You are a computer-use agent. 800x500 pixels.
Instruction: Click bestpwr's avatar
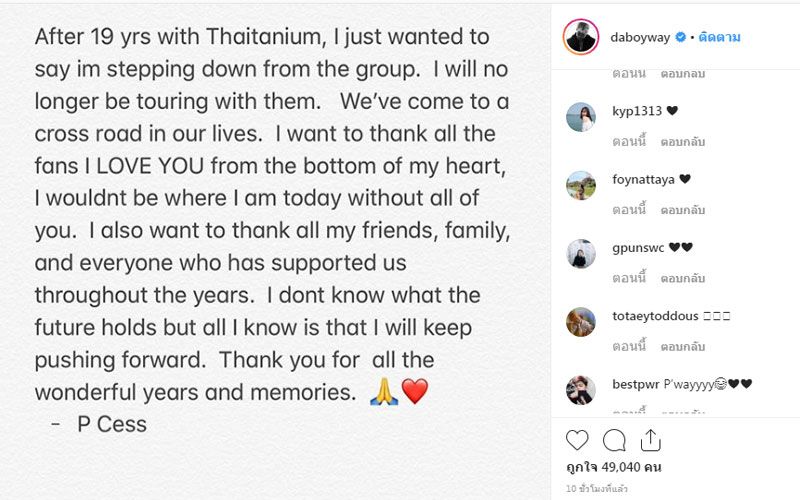click(581, 390)
